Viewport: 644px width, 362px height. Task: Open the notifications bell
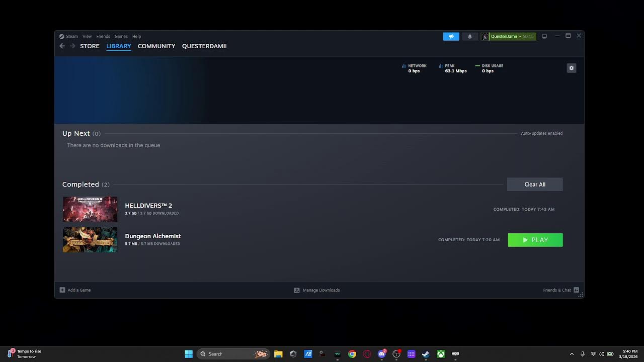click(x=470, y=36)
